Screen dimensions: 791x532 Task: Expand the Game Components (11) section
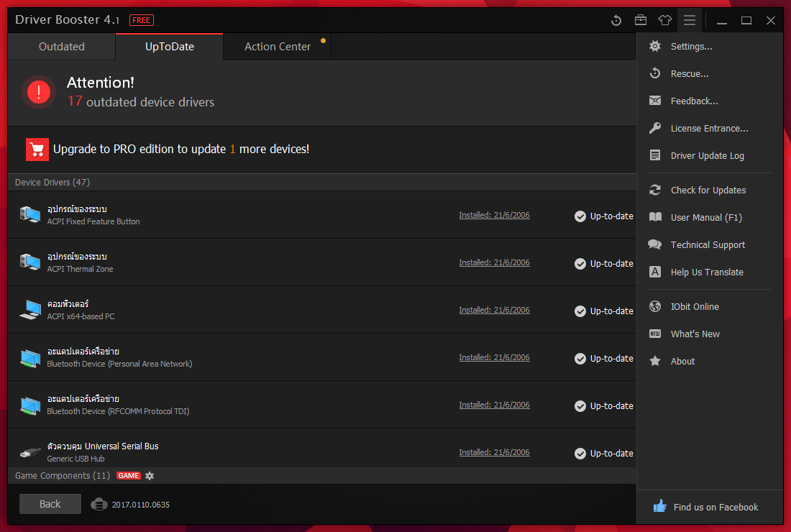(x=63, y=475)
